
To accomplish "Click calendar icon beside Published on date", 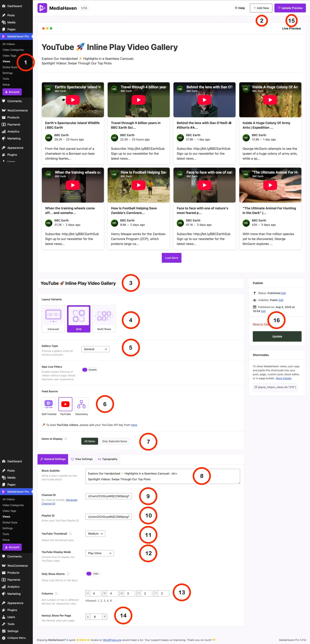I will (x=255, y=307).
